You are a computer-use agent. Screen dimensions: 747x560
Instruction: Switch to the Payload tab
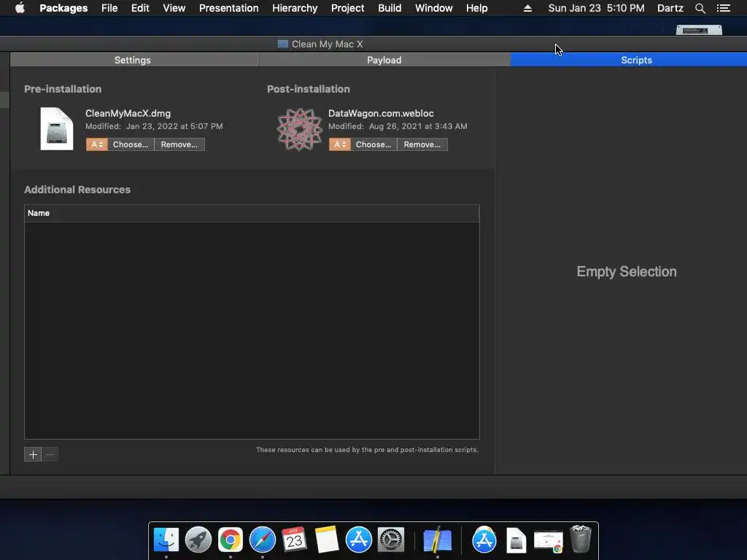coord(384,60)
